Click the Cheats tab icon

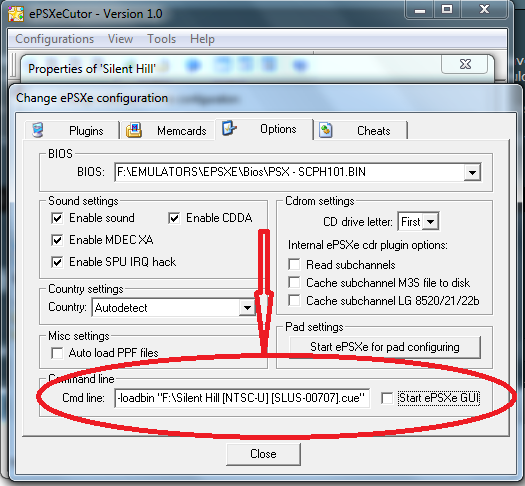(x=325, y=130)
